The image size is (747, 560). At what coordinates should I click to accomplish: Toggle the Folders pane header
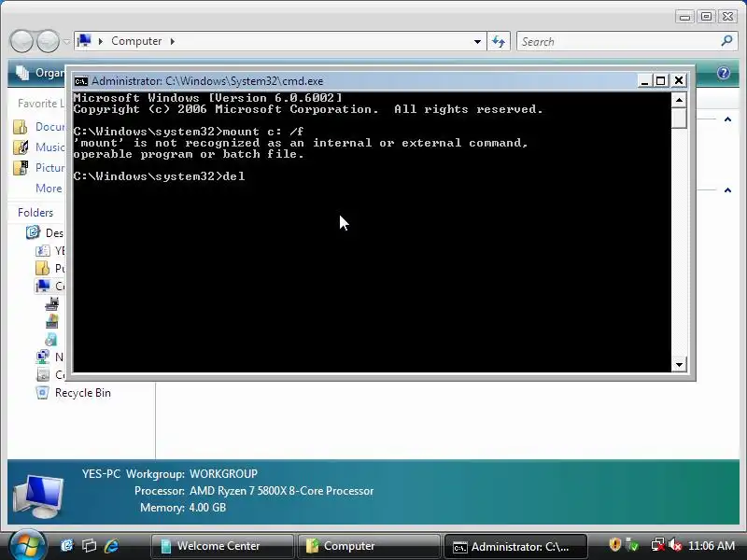36,213
